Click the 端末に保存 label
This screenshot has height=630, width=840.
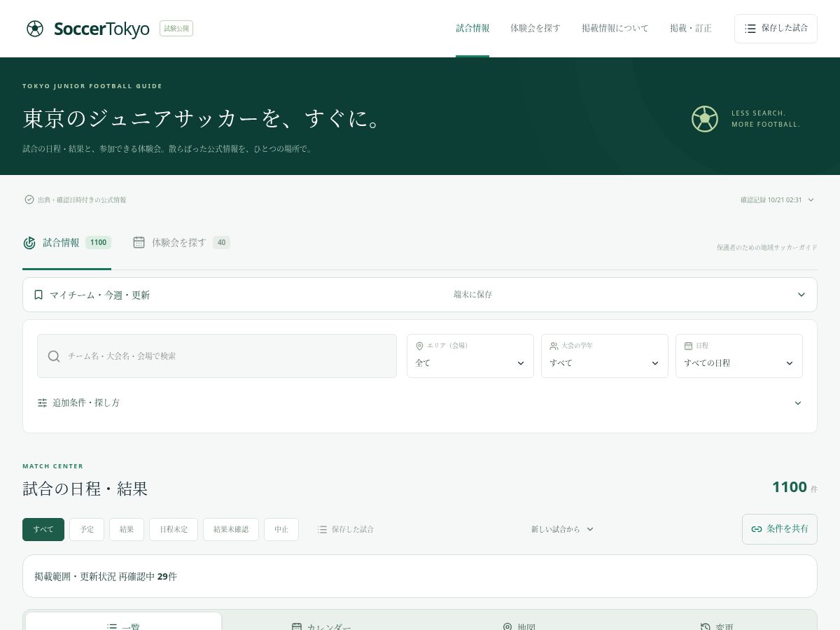click(472, 295)
